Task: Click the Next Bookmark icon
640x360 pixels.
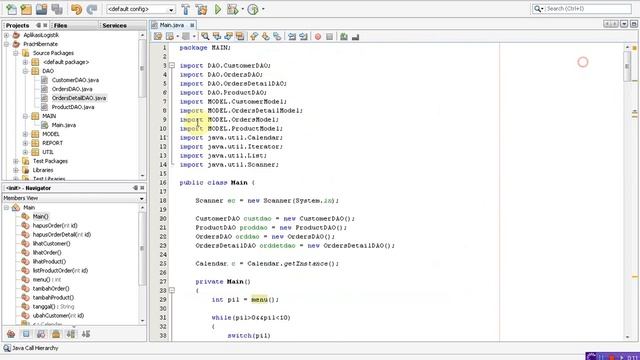Action: pyautogui.click(x=266, y=37)
